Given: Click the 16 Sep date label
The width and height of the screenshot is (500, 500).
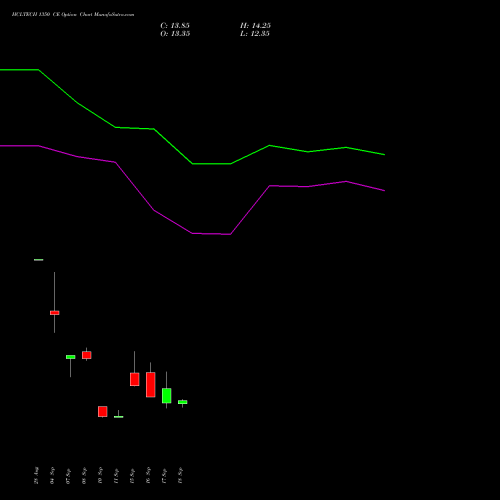Looking at the screenshot, I should (x=148, y=475).
